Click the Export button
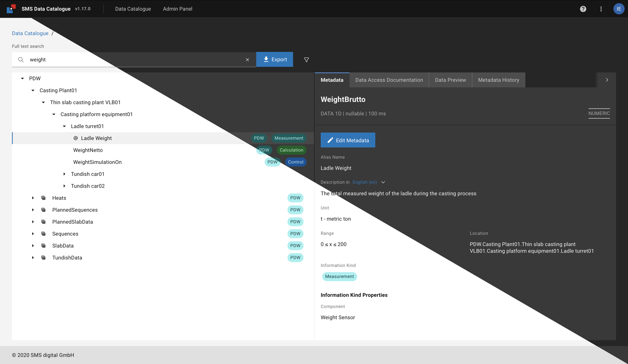The width and height of the screenshot is (628, 364). pos(275,60)
